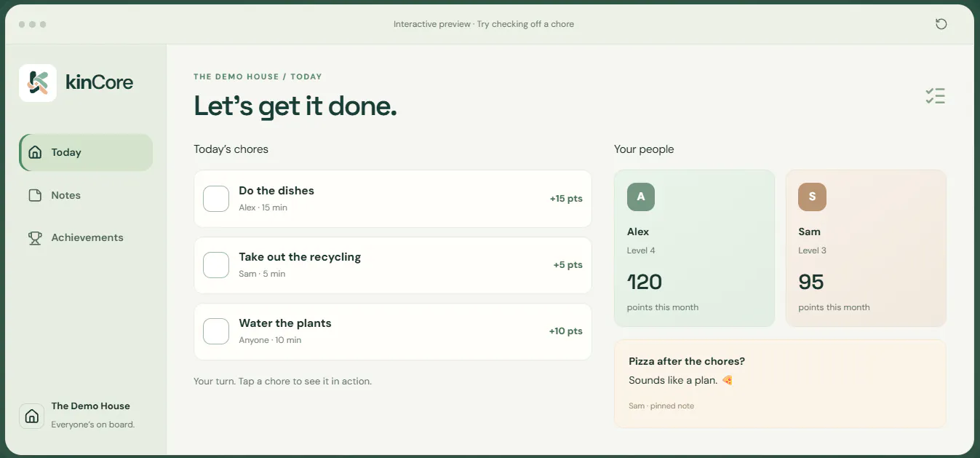Click the Level 3 label

(812, 250)
